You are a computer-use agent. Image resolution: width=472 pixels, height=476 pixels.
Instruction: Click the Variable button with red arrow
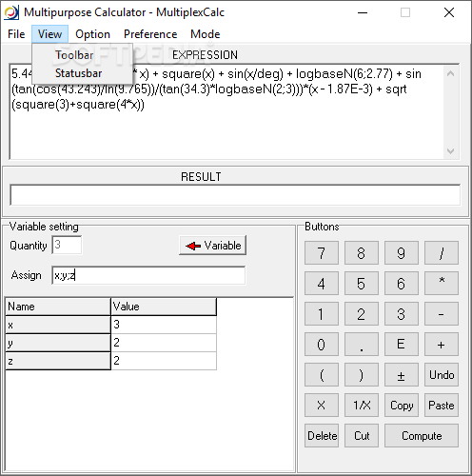coord(212,246)
